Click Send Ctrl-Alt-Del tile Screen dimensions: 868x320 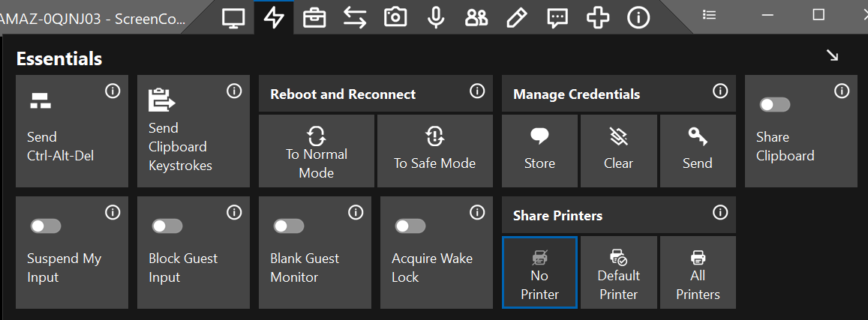tap(72, 131)
